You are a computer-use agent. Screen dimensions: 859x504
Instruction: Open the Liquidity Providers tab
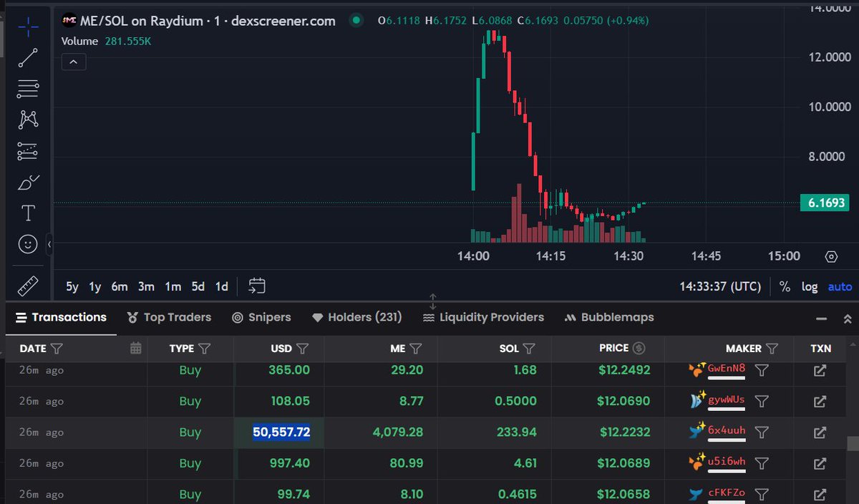point(483,317)
